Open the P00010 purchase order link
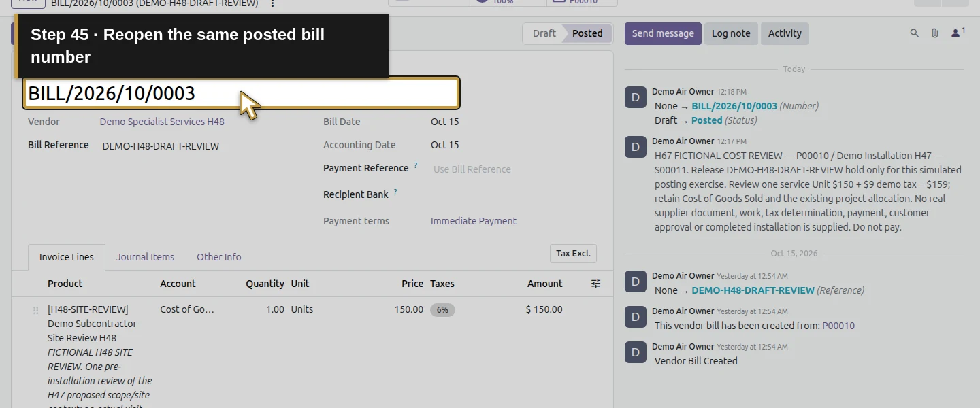 pos(838,326)
